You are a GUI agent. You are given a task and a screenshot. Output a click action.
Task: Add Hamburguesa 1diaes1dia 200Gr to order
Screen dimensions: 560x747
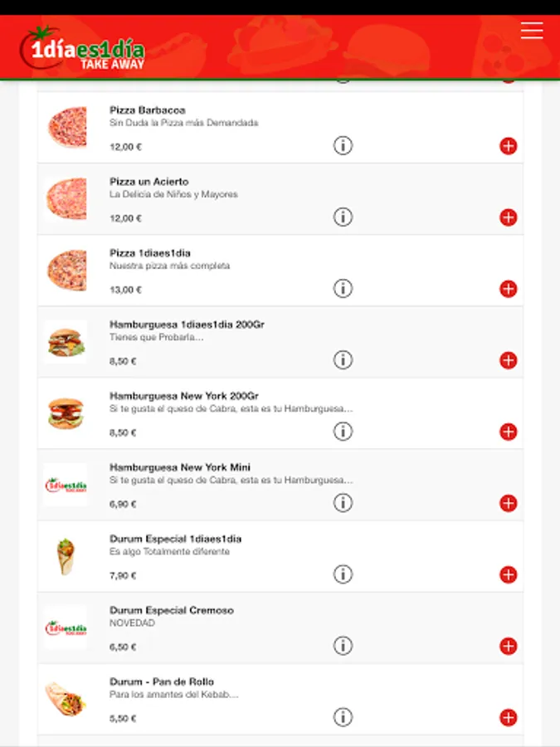click(509, 360)
